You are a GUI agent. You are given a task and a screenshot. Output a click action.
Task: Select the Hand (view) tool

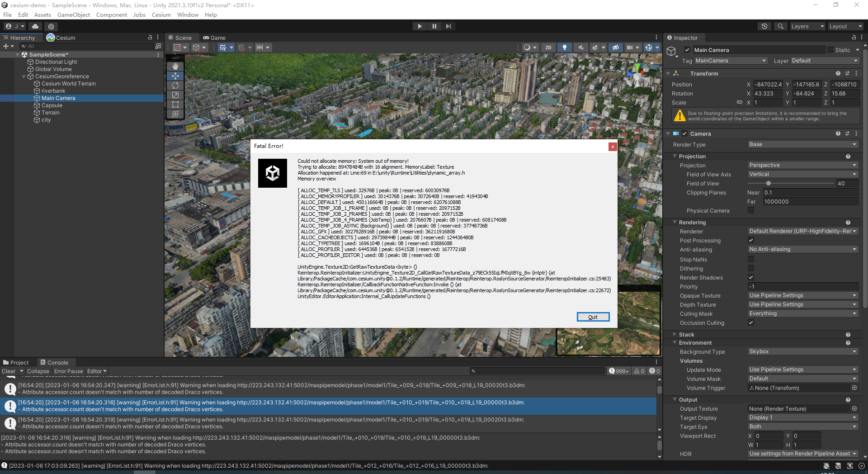pyautogui.click(x=175, y=66)
